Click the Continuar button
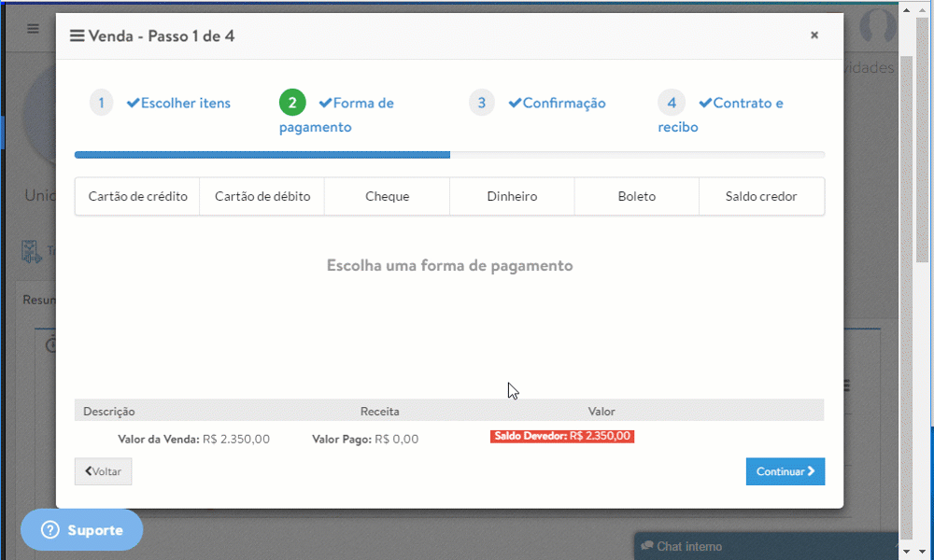The width and height of the screenshot is (934, 560). [785, 471]
